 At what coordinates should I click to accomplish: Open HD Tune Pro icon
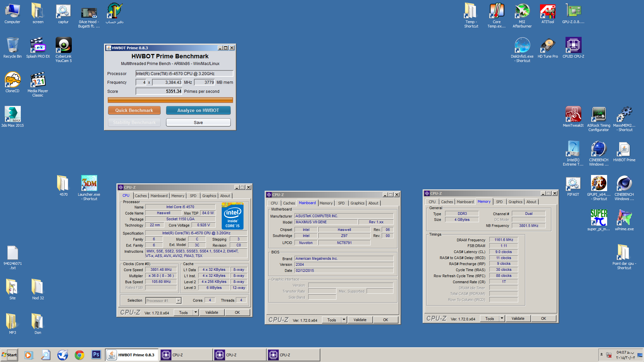click(548, 48)
